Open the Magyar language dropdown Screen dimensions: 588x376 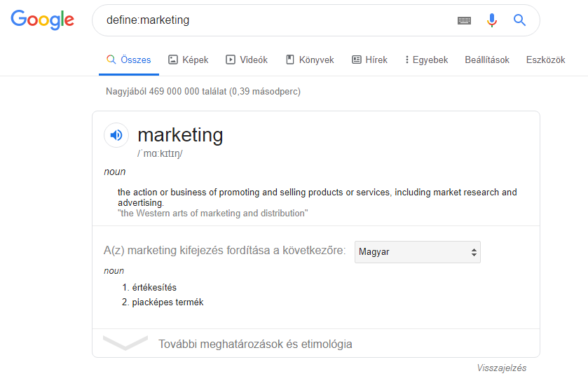[418, 252]
